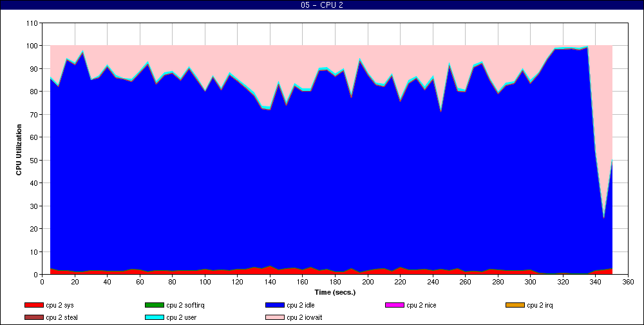Screen dimensions: 644x325
Task: Click the x-axis tick label 180
Action: point(335,282)
